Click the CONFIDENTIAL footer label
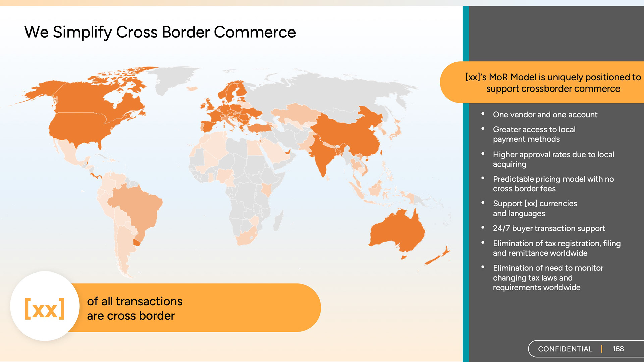 565,349
